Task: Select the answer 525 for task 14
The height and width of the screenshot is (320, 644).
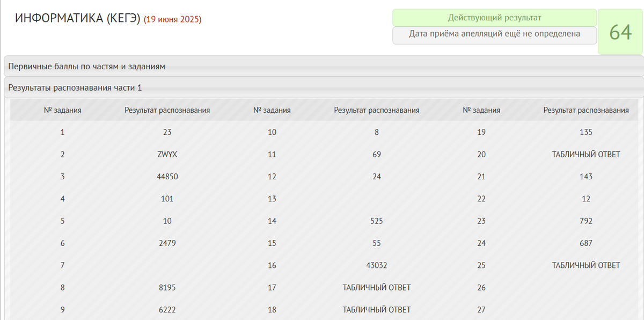Action: pos(377,221)
